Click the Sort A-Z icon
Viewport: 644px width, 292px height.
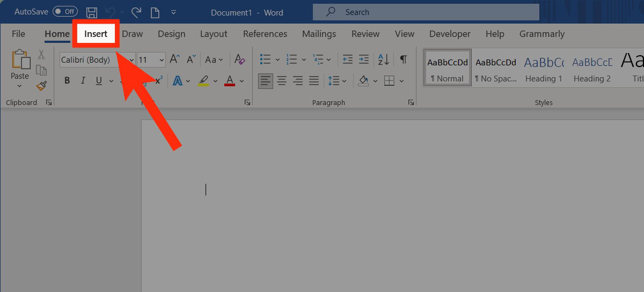point(384,59)
